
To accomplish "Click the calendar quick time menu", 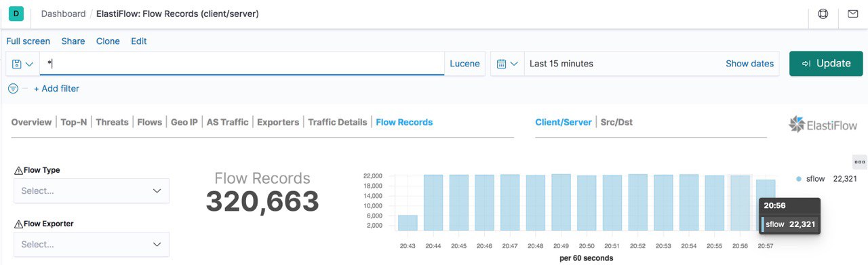I will tap(507, 64).
